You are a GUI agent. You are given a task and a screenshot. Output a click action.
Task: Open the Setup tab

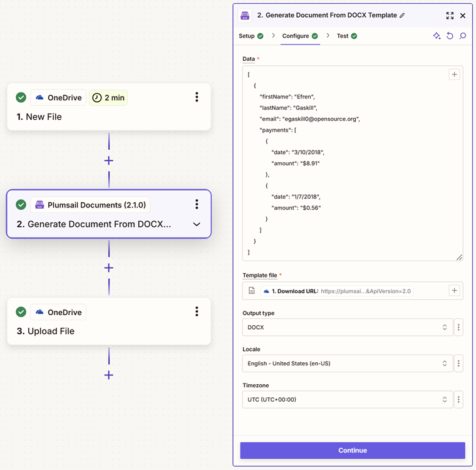pos(251,36)
